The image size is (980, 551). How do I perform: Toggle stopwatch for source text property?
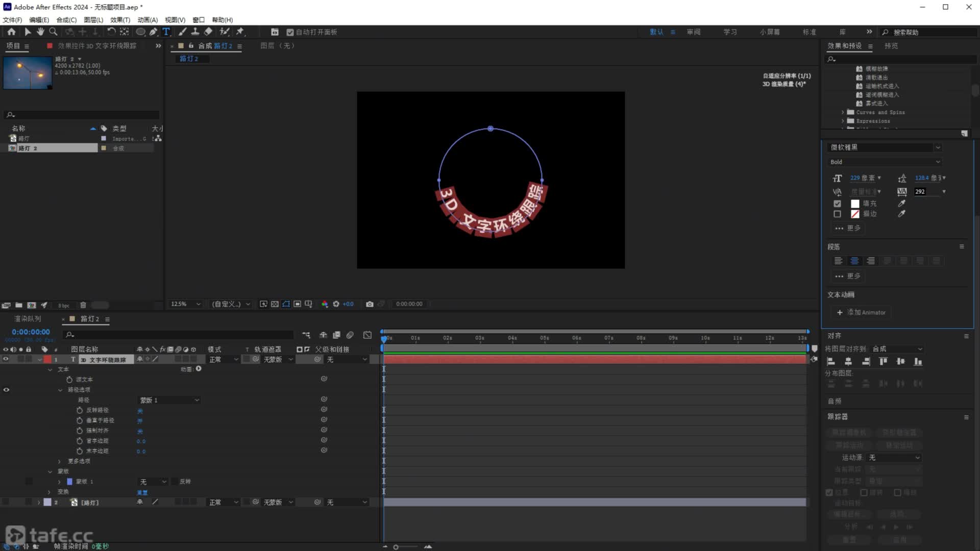tap(69, 380)
